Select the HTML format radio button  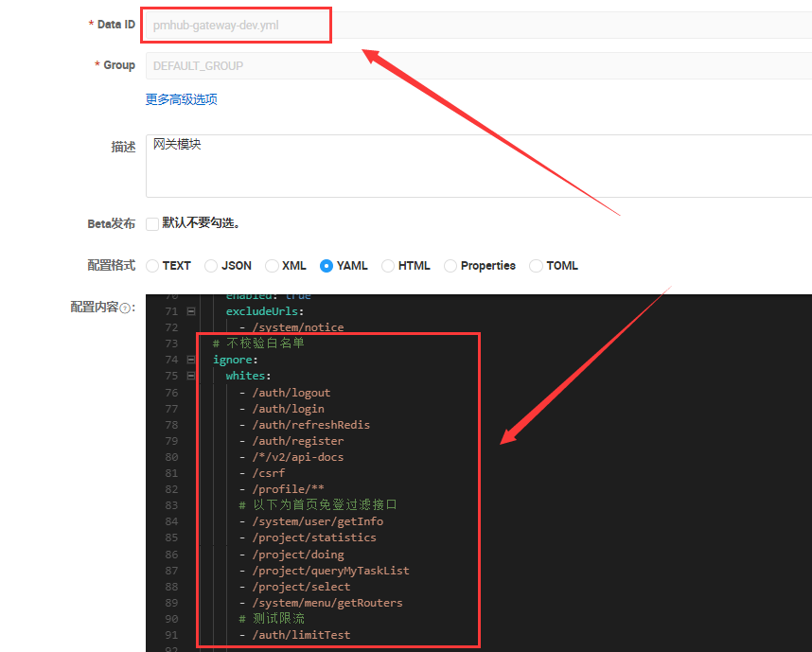click(x=387, y=266)
